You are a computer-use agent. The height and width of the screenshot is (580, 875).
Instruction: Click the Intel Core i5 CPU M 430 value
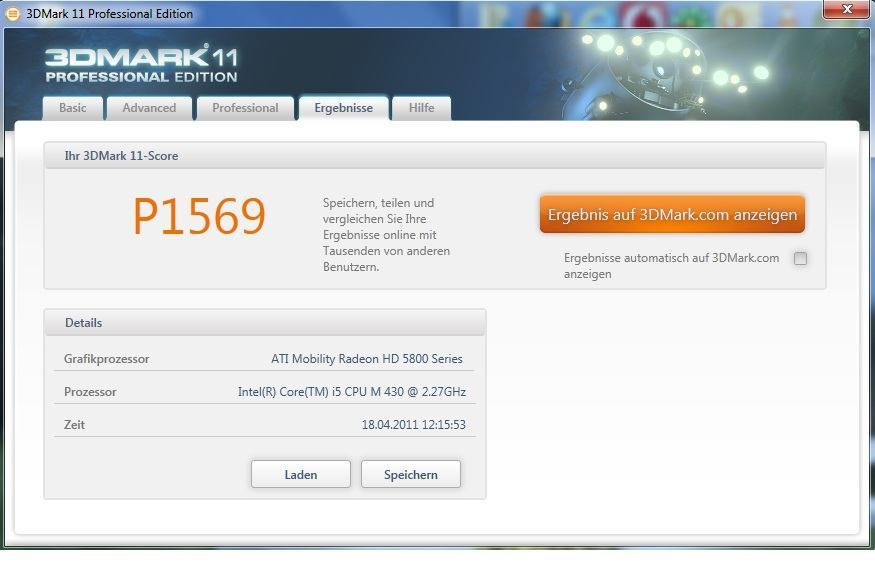[352, 392]
